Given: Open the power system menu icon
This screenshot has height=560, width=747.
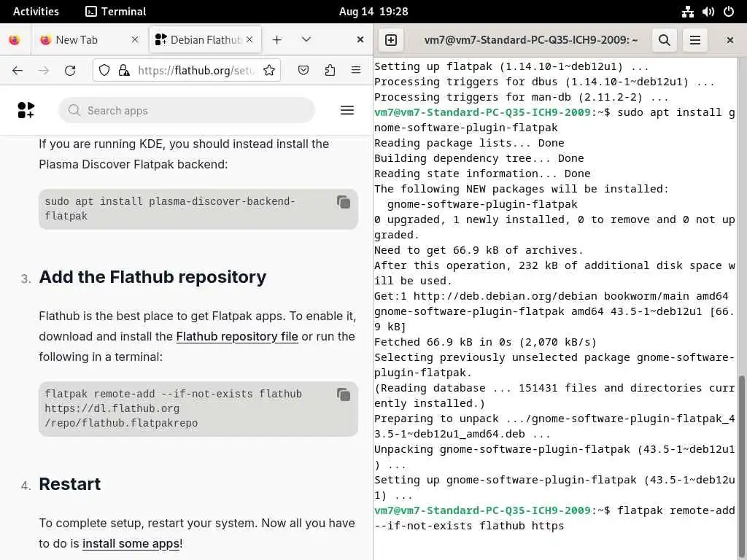Looking at the screenshot, I should tap(729, 12).
